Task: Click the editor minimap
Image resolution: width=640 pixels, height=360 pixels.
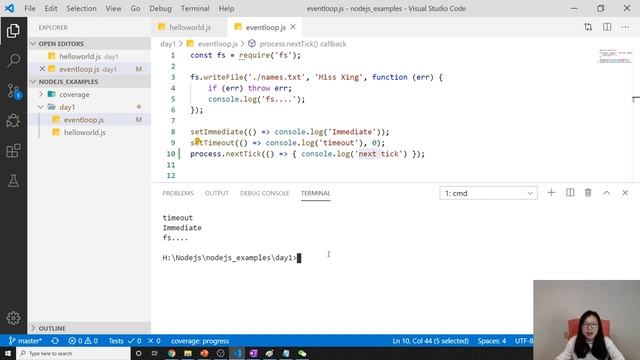Action: point(615,56)
